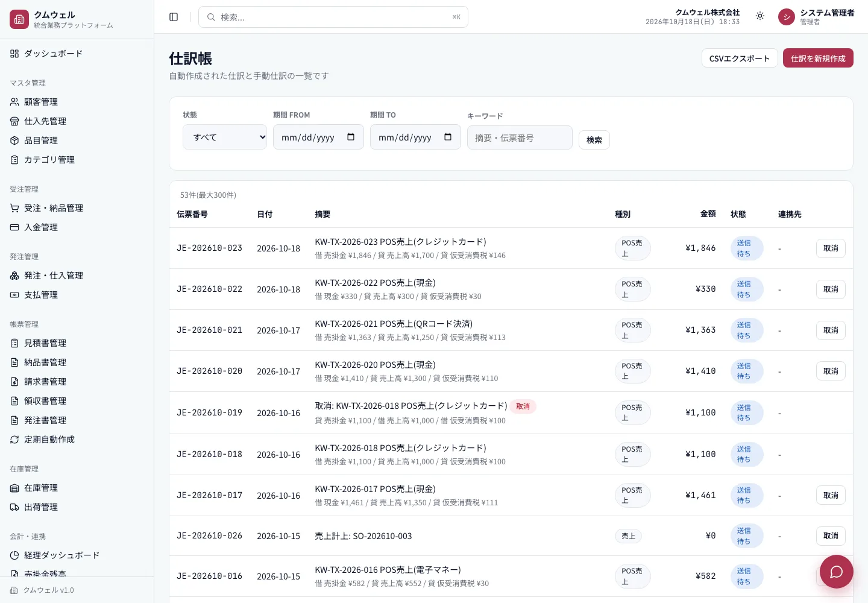Open the calendar picker for 期間 TO
The image size is (868, 603).
pyautogui.click(x=448, y=137)
